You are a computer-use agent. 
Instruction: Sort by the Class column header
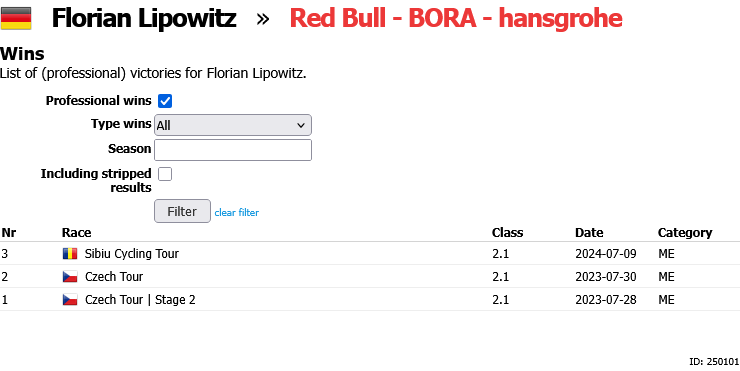tap(507, 233)
